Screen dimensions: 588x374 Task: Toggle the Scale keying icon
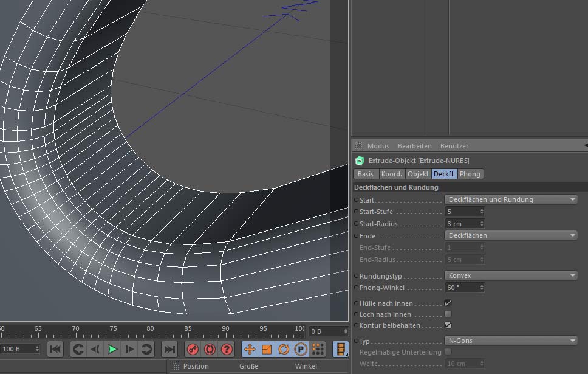click(x=267, y=349)
